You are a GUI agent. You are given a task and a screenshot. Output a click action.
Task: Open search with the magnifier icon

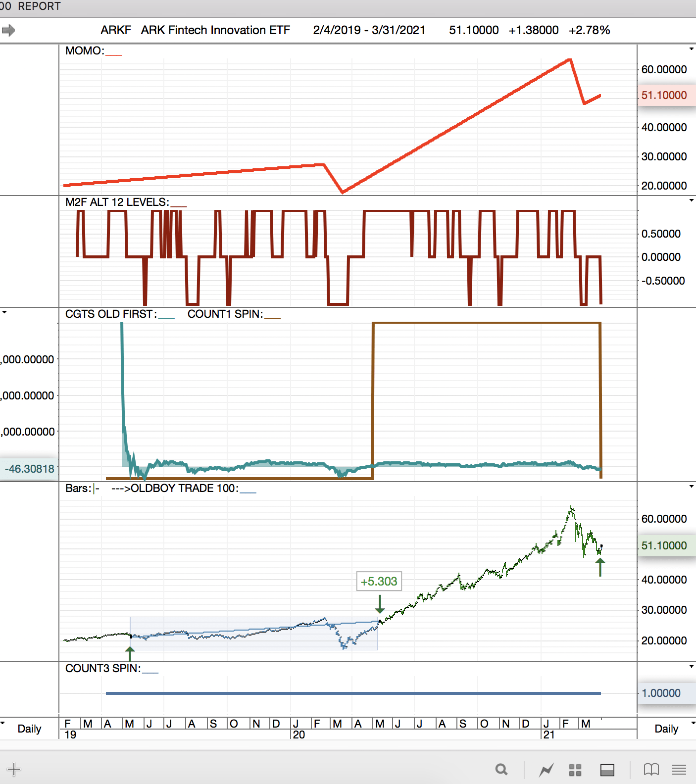point(501,770)
